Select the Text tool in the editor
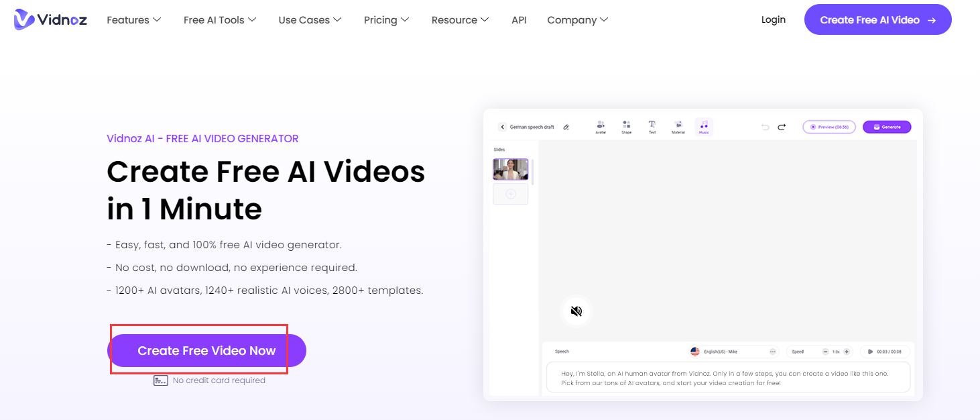The width and height of the screenshot is (980, 420). pyautogui.click(x=652, y=127)
